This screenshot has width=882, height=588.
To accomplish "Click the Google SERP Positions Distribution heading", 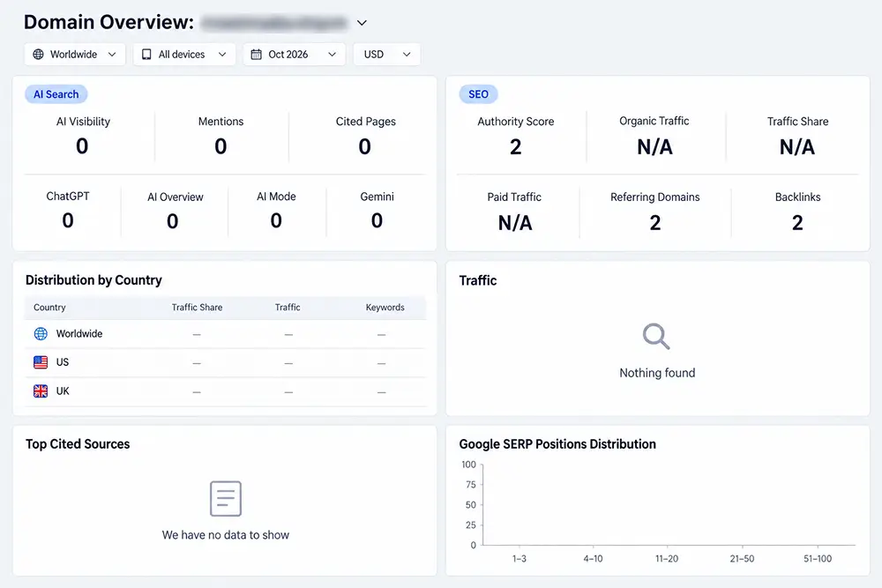I will pos(557,444).
